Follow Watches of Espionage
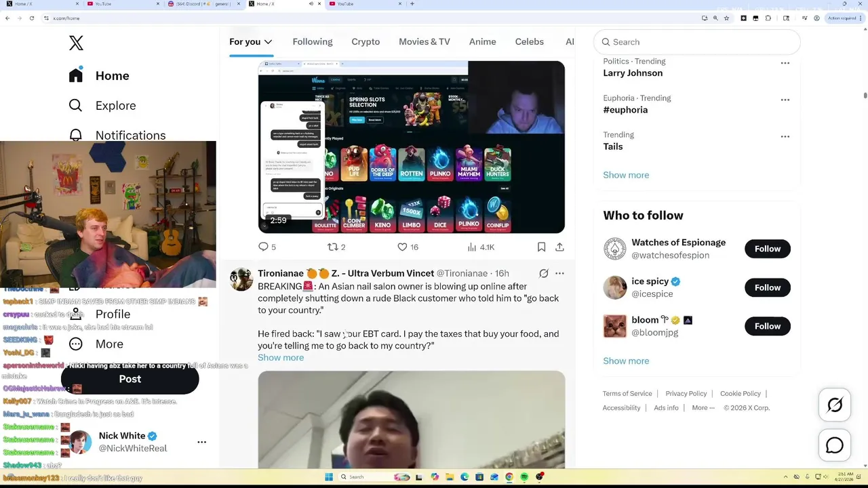The width and height of the screenshot is (868, 488). coord(768,249)
